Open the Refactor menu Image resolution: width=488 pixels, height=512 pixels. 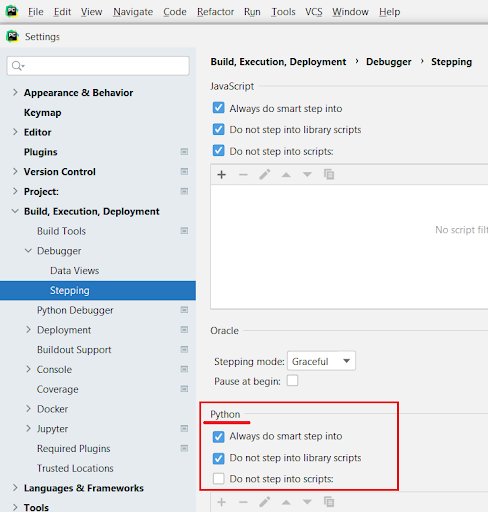[x=215, y=12]
